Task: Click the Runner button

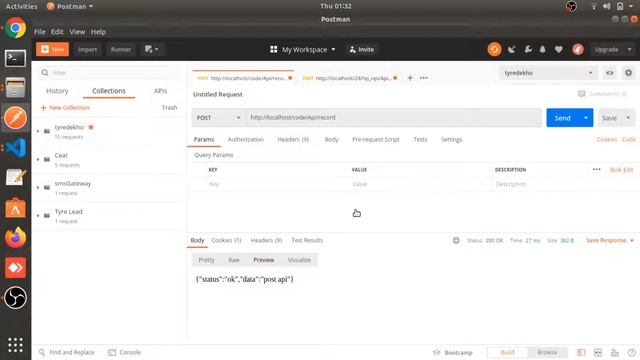Action: [x=121, y=49]
